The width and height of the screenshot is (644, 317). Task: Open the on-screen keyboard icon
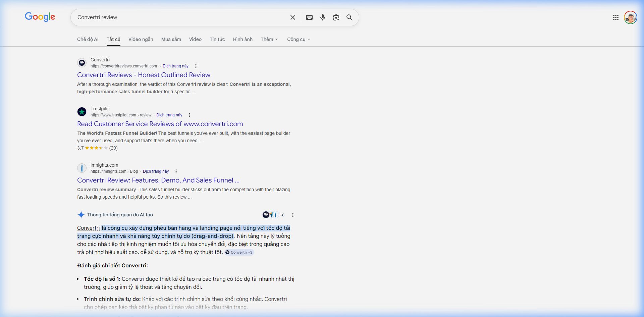[x=309, y=17]
